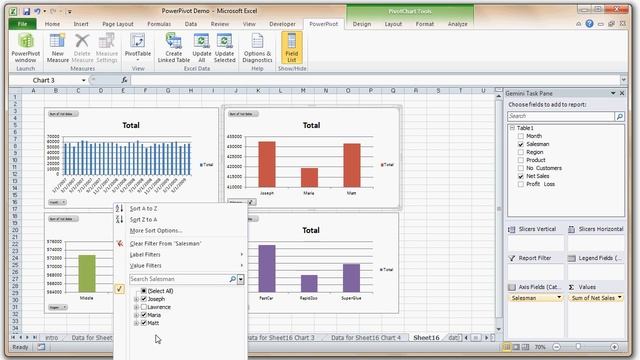Click the magnifier in Search Salesman box
640x360 pixels.
233,279
